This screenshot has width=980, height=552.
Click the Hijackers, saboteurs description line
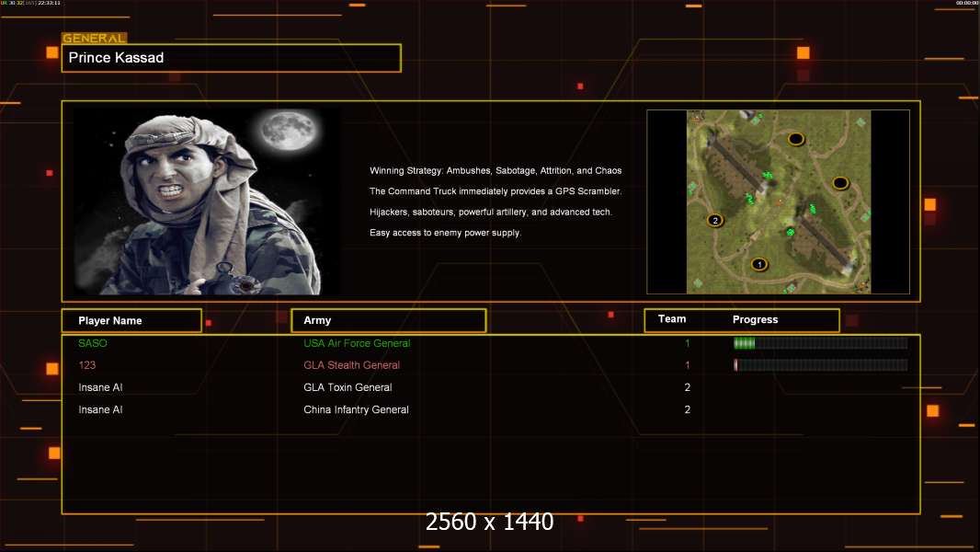click(x=491, y=212)
